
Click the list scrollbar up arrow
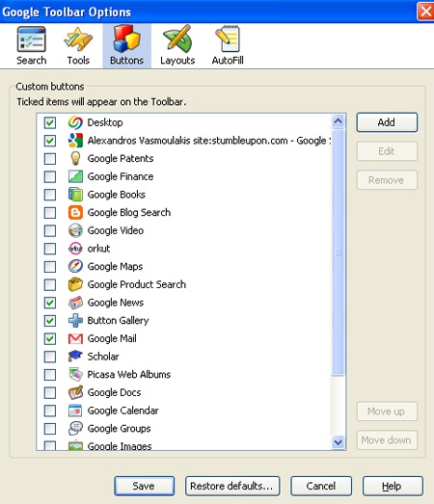pos(339,121)
